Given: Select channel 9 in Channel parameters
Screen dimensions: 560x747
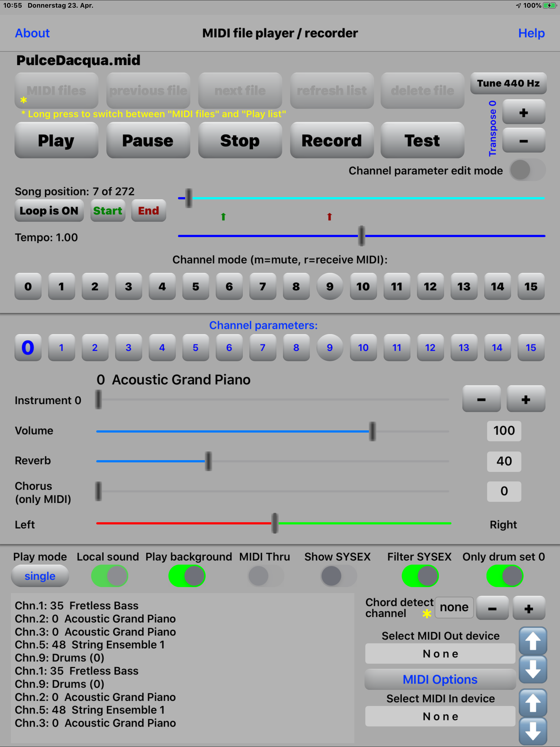Looking at the screenshot, I should tap(329, 348).
